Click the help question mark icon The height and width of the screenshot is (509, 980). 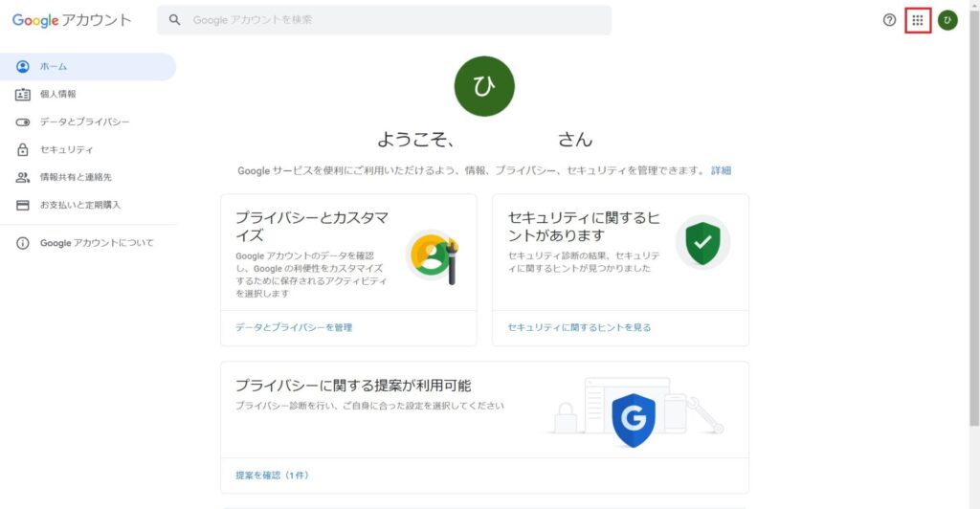pyautogui.click(x=889, y=20)
